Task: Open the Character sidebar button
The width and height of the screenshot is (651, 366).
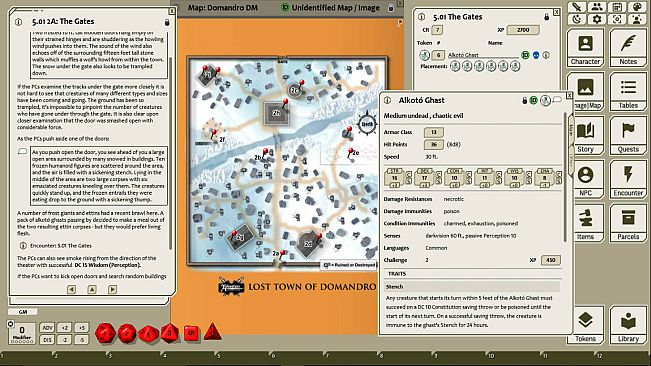Action: click(x=585, y=48)
